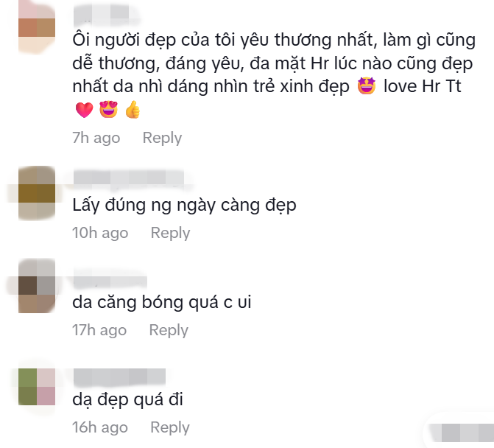Click the blurred username above 'Lấy đúng ng'
This screenshot has height=448, width=494.
pyautogui.click(x=129, y=177)
